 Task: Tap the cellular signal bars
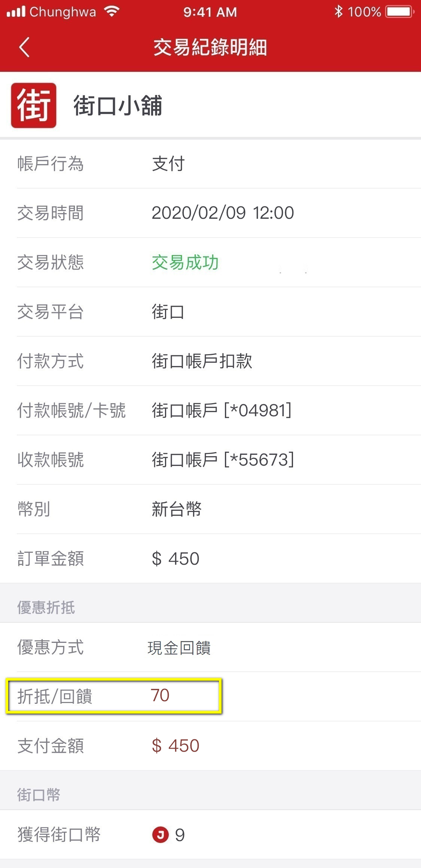click(16, 12)
